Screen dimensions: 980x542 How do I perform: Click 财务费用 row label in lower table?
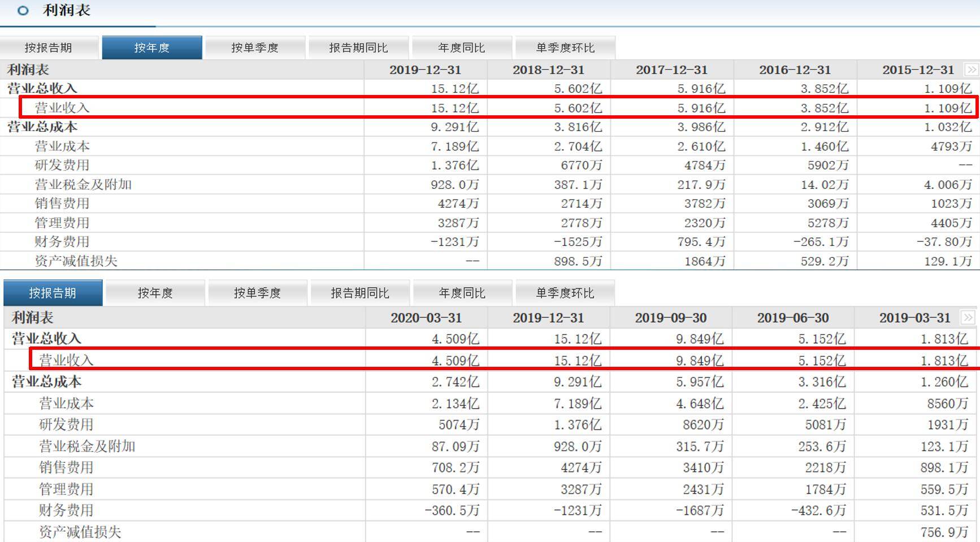click(x=66, y=510)
